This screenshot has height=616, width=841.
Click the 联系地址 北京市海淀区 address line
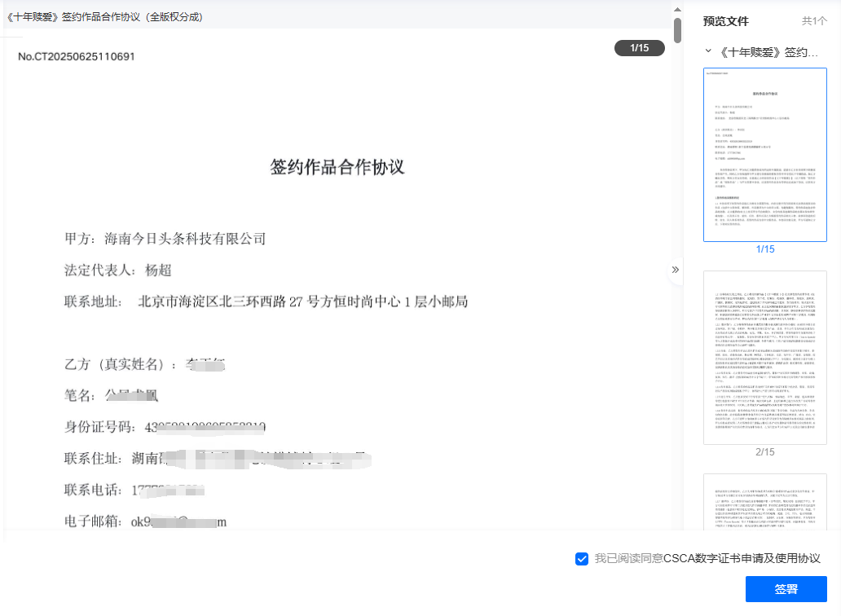click(266, 301)
